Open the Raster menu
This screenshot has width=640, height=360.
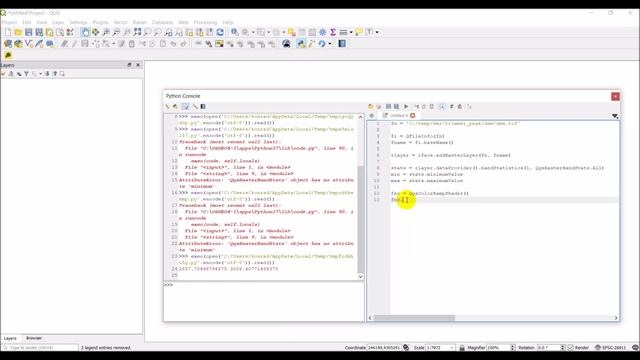(140, 22)
